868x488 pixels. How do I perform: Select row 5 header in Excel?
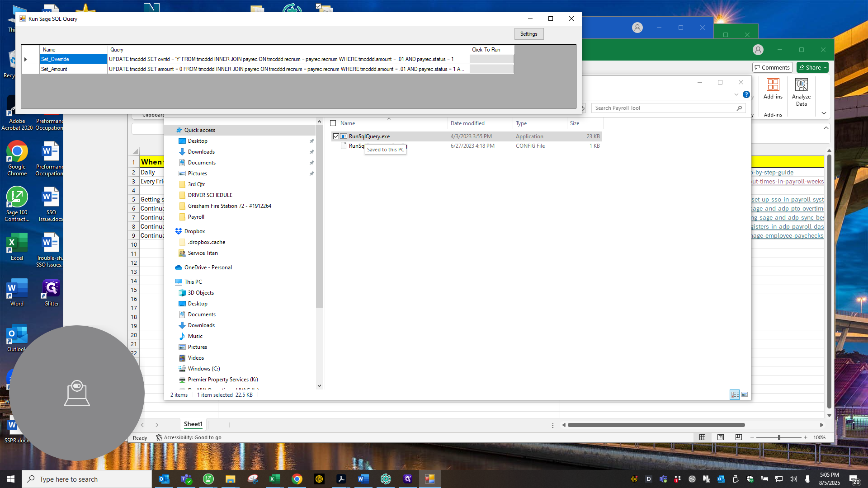pyautogui.click(x=134, y=200)
